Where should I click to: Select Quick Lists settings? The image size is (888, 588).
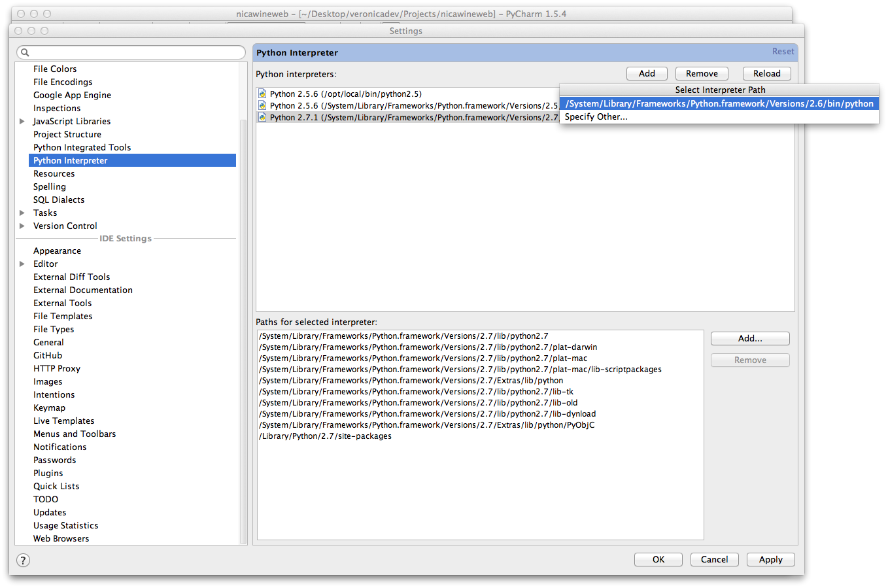pos(56,486)
